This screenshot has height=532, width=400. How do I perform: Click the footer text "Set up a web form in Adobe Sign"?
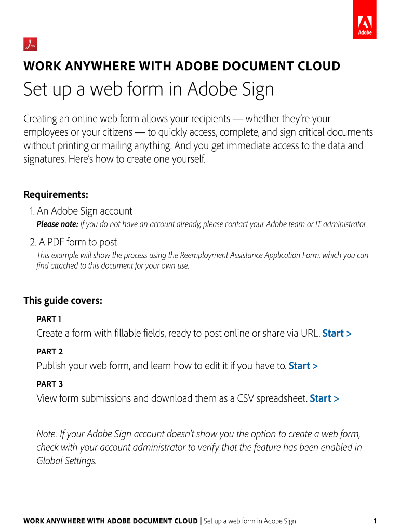click(250, 521)
